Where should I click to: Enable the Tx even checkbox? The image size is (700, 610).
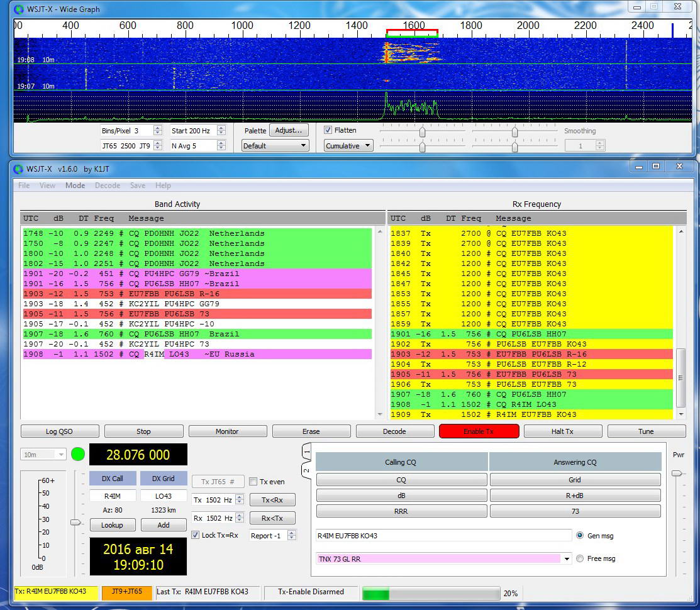253,482
